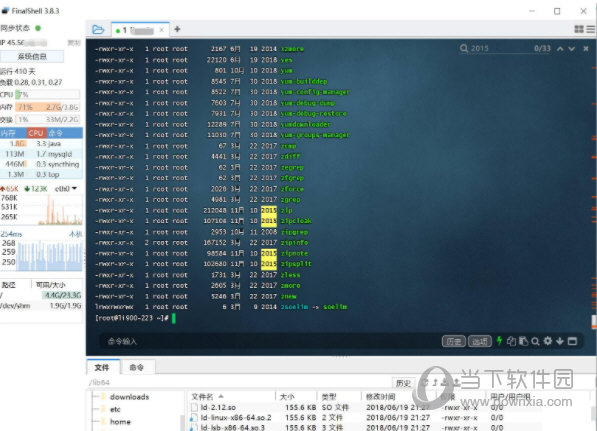597x431 pixels.
Task: Jump to next search match arrow
Action: tap(571, 49)
